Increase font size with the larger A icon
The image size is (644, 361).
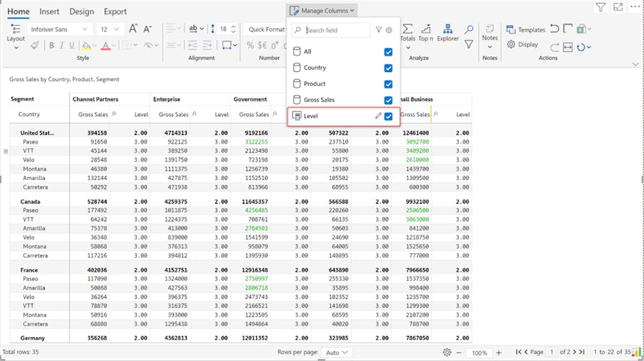pos(133,29)
